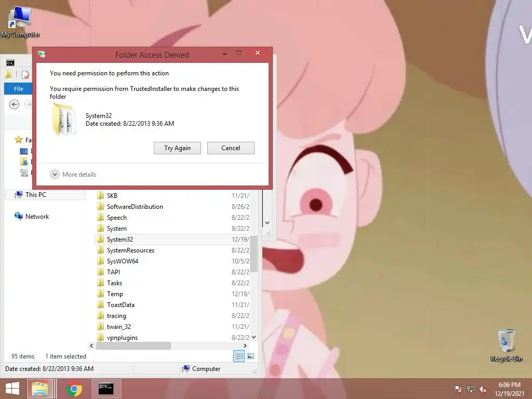The width and height of the screenshot is (532, 399).
Task: Select Network in the navigation pane
Action: click(x=37, y=217)
